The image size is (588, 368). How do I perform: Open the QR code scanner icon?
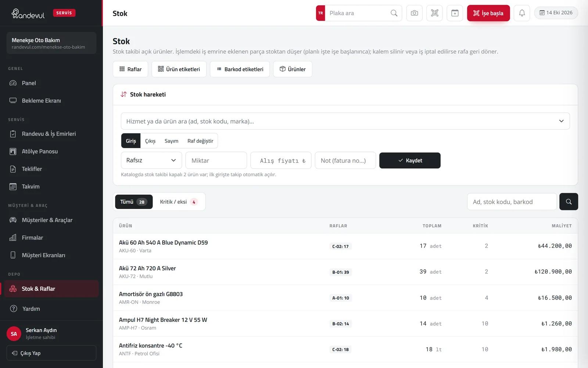[x=434, y=13]
